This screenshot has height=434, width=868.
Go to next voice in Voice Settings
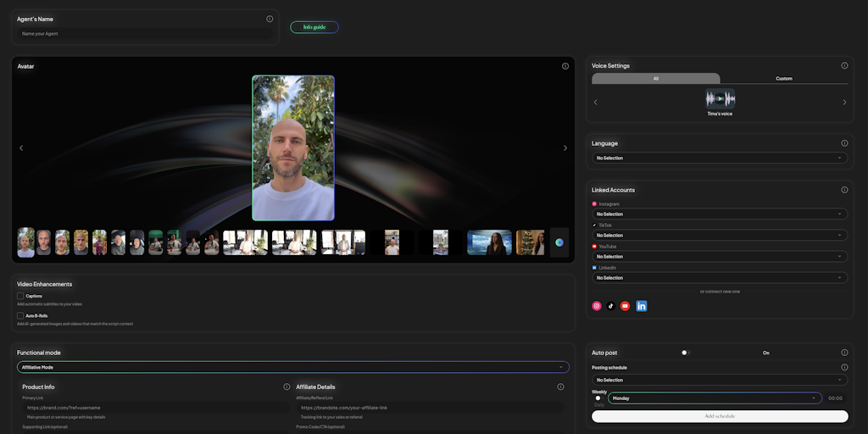844,103
